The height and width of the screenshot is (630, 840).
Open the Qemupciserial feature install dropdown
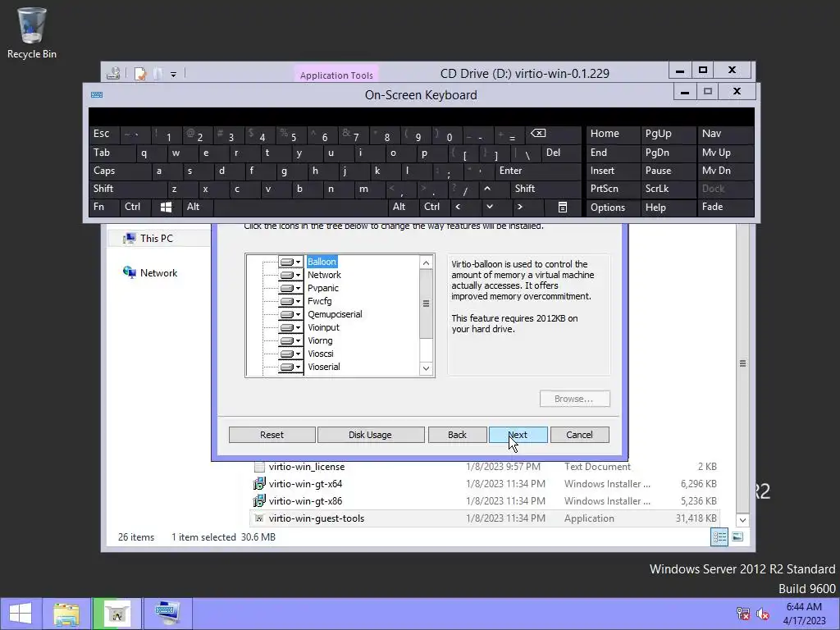point(290,314)
